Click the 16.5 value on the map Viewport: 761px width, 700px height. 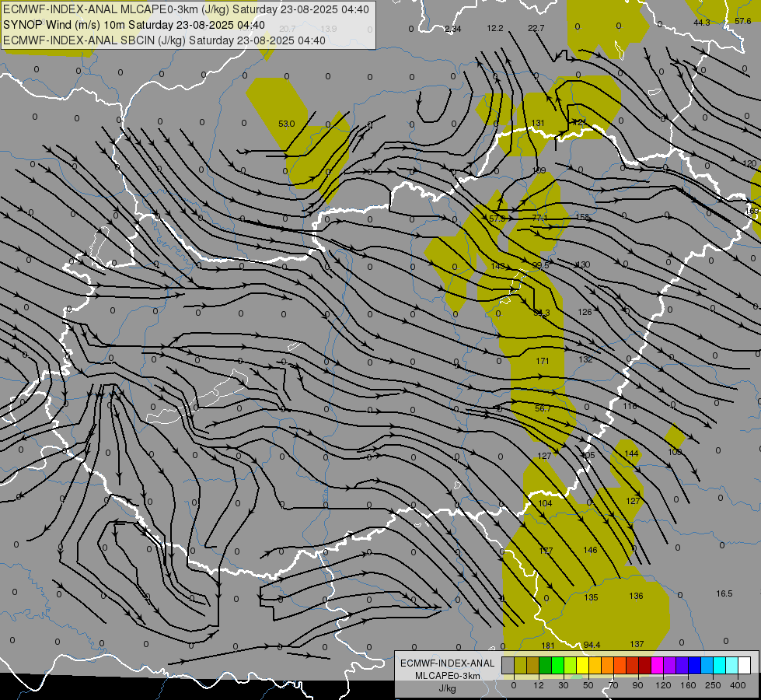tap(724, 593)
